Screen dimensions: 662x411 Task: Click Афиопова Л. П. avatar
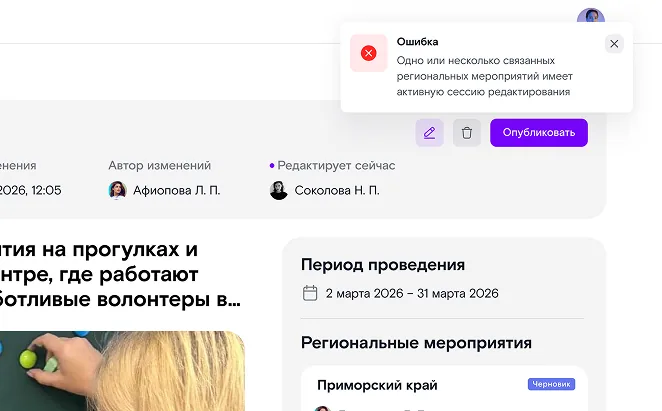tap(117, 191)
